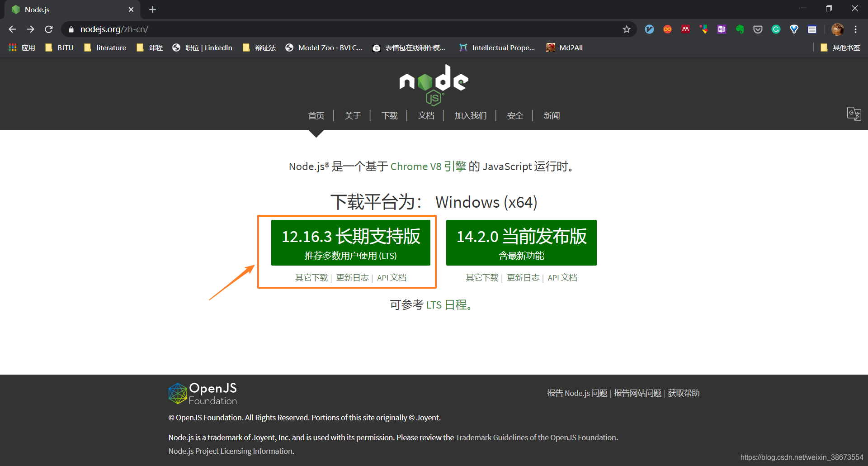Click the Pocket extension icon
868x466 pixels.
click(x=758, y=29)
